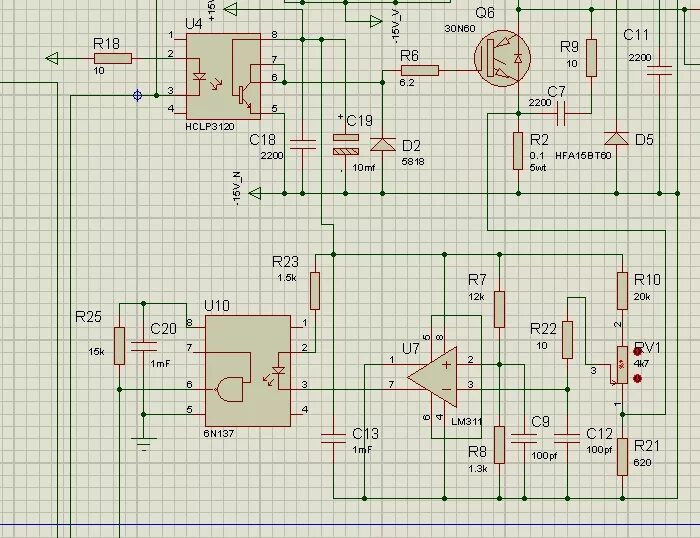Click the lower red dot on RV1

[x=638, y=379]
